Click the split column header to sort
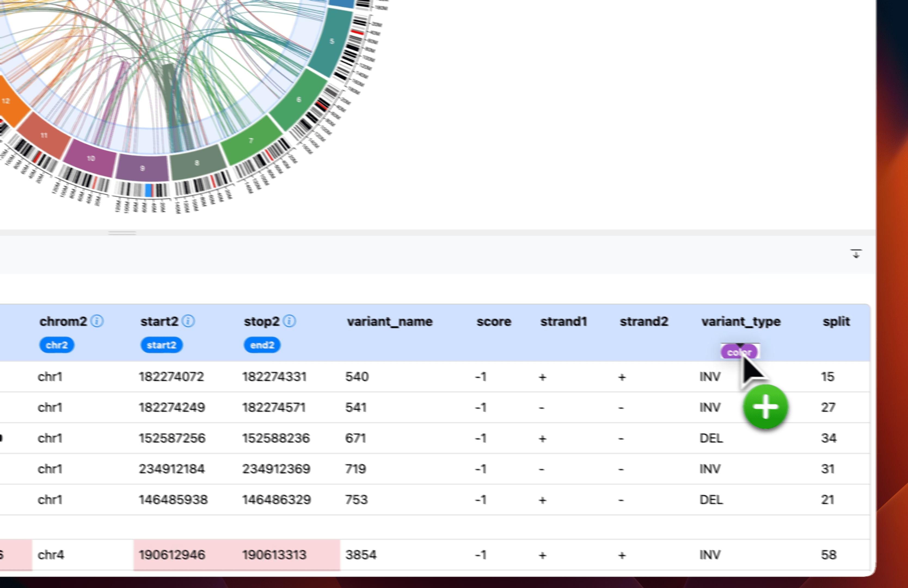This screenshot has width=908, height=588. tap(837, 322)
